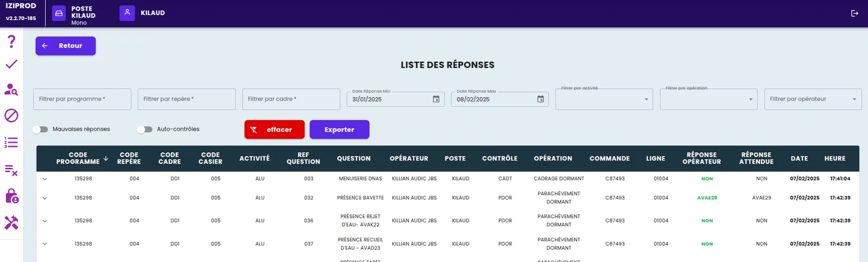Click CADT control cell
Viewport: 868px width, 262px height.
(505, 178)
